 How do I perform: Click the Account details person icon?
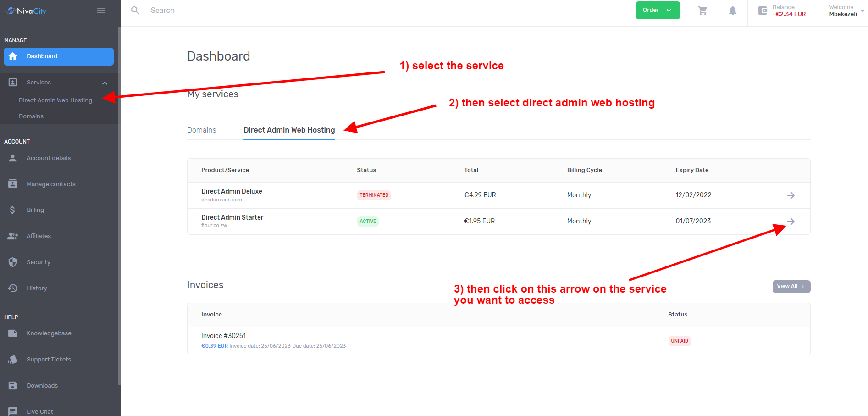[x=13, y=158]
